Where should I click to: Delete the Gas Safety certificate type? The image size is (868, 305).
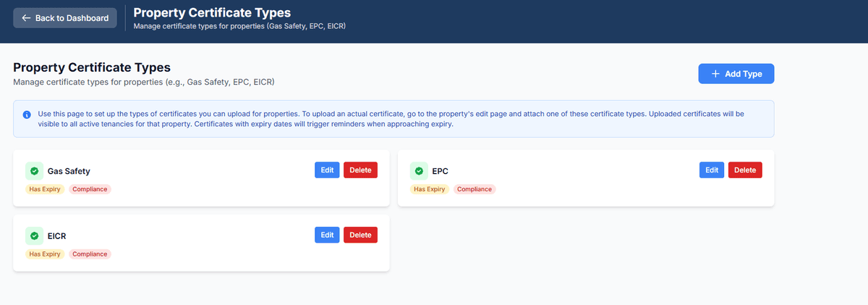coord(360,170)
